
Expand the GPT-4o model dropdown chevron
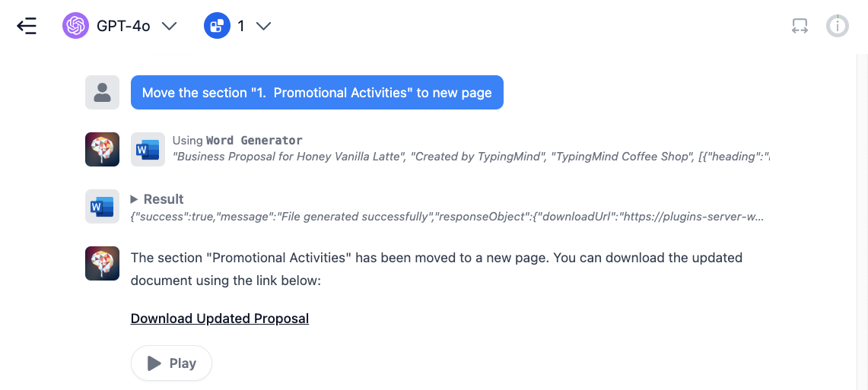[169, 26]
